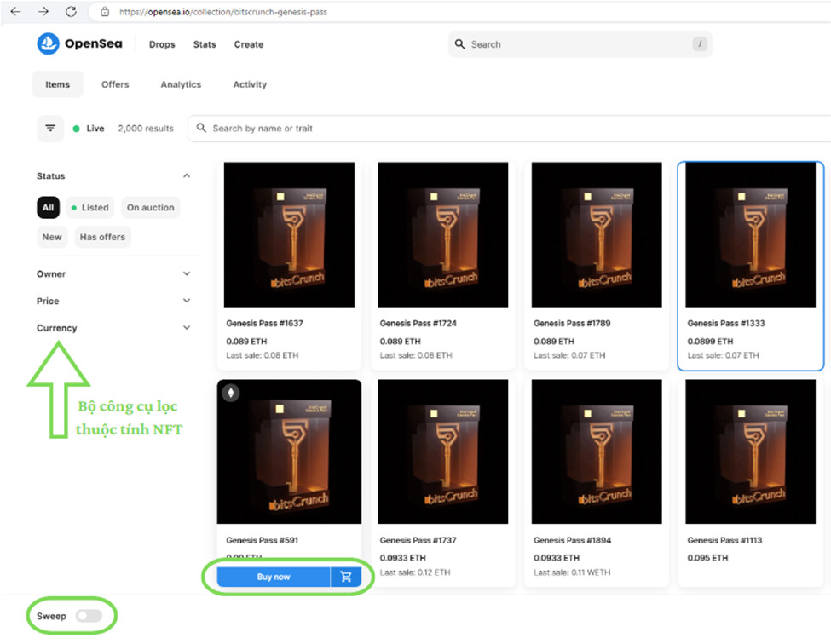Click the OpenSea wordmark text
The width and height of the screenshot is (831, 644).
[93, 43]
